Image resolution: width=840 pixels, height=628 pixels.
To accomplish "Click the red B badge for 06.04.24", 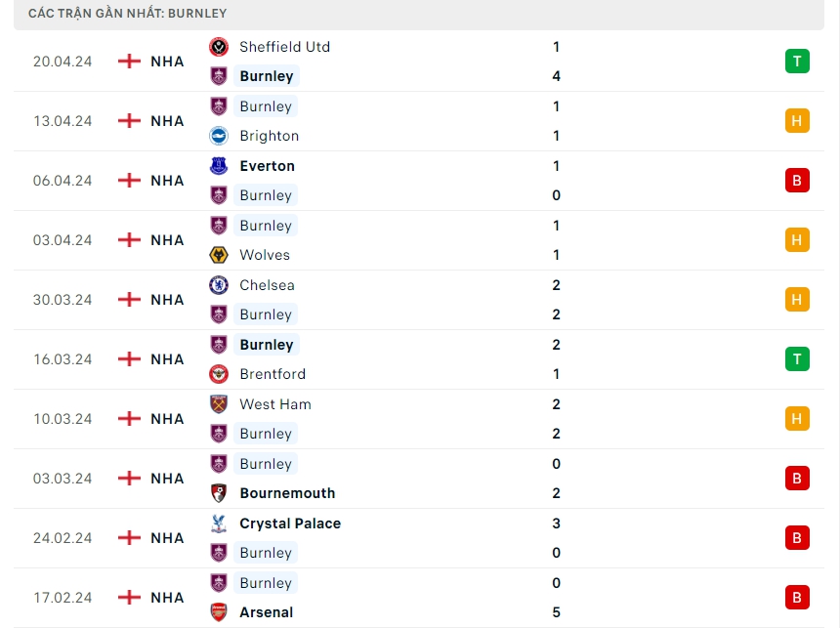I will (797, 181).
